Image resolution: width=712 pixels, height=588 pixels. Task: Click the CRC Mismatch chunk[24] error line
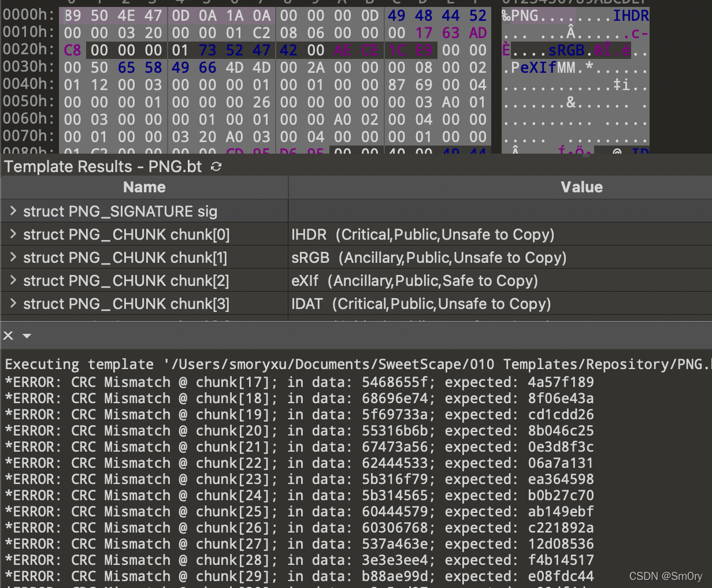[299, 496]
